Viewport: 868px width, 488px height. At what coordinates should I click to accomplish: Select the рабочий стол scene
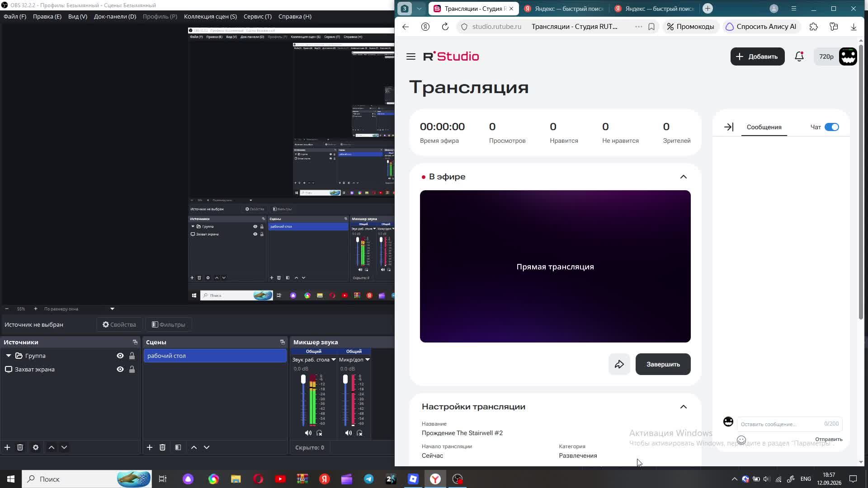click(x=215, y=356)
